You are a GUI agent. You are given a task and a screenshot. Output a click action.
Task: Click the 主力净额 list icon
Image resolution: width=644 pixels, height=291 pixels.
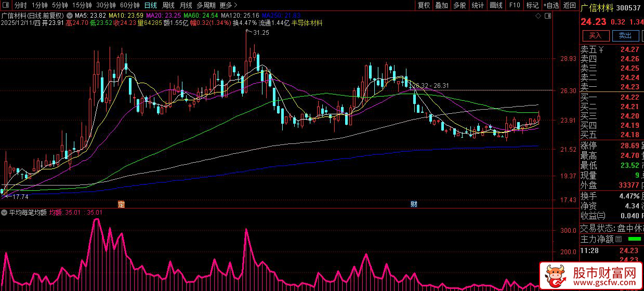tap(618, 240)
